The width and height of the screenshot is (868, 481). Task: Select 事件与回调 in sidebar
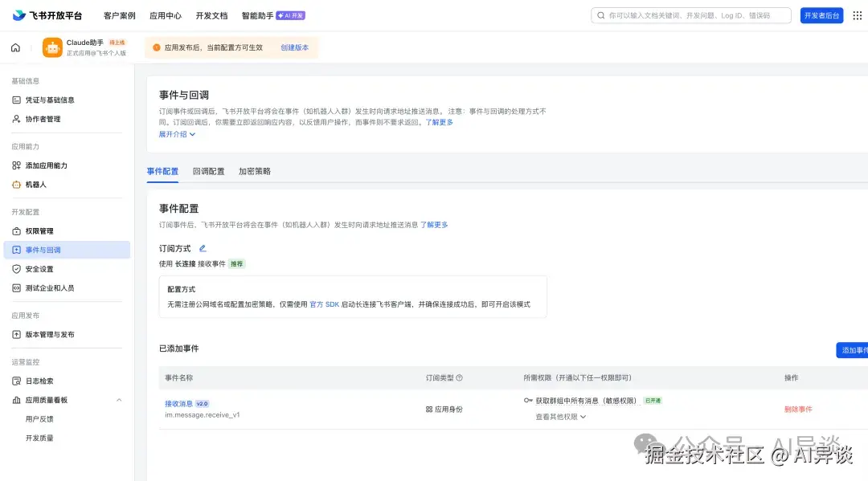(67, 250)
